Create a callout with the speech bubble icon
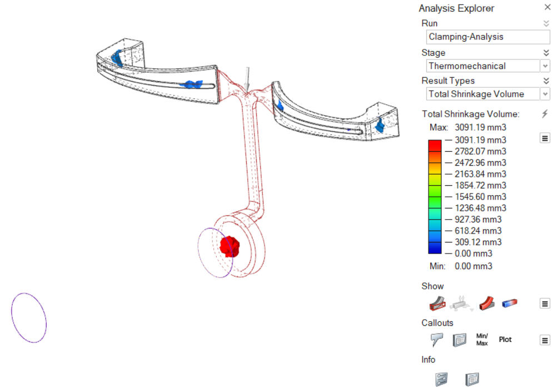This screenshot has height=392, width=553. [436, 340]
